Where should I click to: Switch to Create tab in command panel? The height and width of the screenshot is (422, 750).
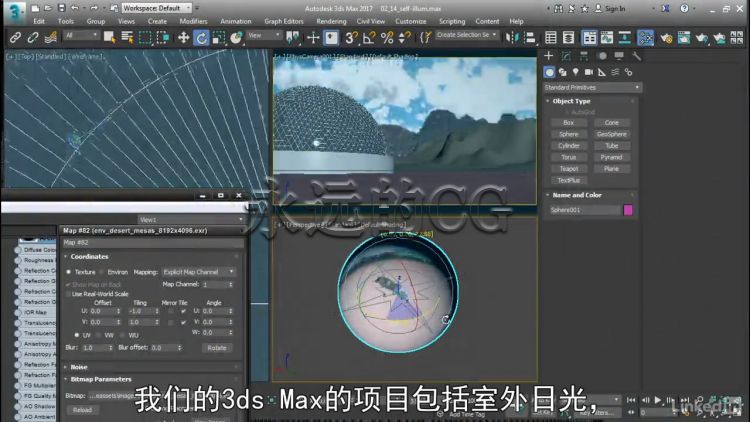[x=549, y=56]
